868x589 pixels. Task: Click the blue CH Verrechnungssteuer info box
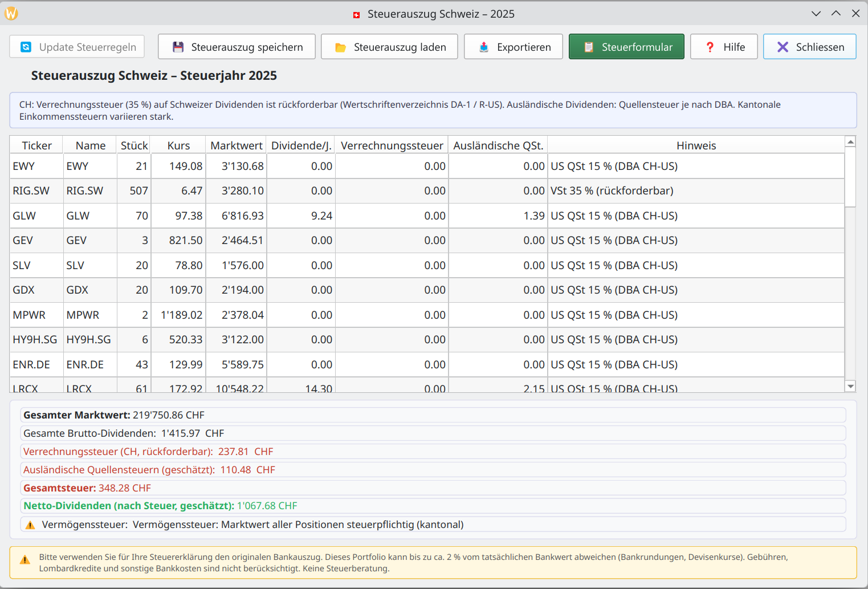coord(433,110)
